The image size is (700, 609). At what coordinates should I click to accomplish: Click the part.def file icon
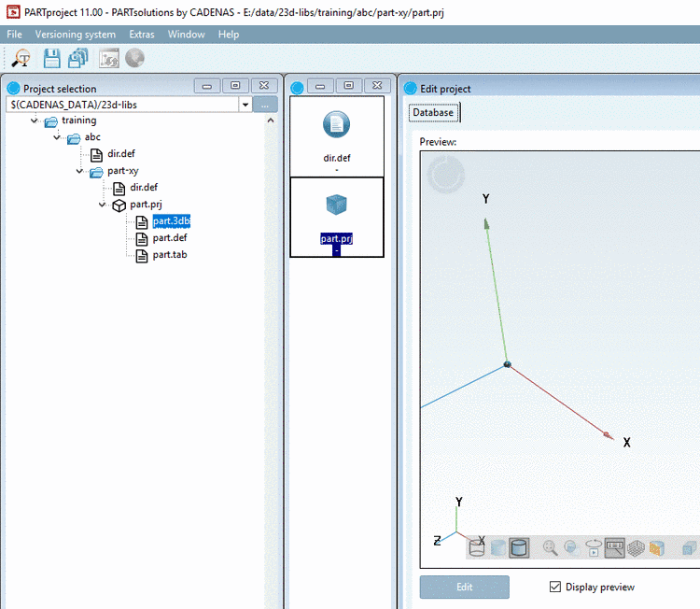click(142, 238)
